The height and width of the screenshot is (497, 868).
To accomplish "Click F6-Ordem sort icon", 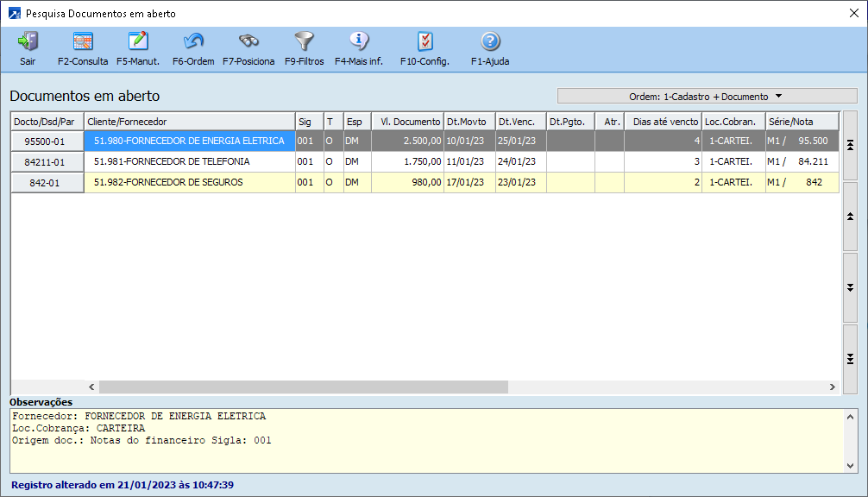I will tap(193, 41).
